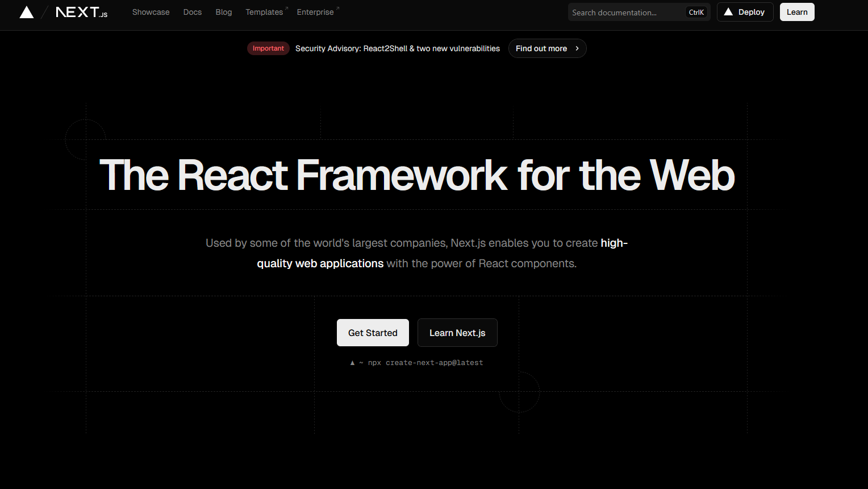This screenshot has height=489, width=868.
Task: Open the Showcase page
Action: [151, 12]
